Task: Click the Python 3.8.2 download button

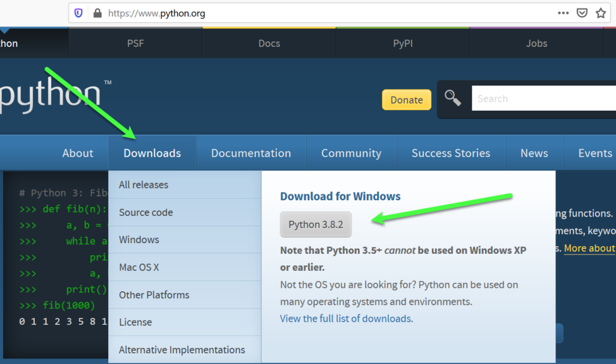Action: point(316,224)
